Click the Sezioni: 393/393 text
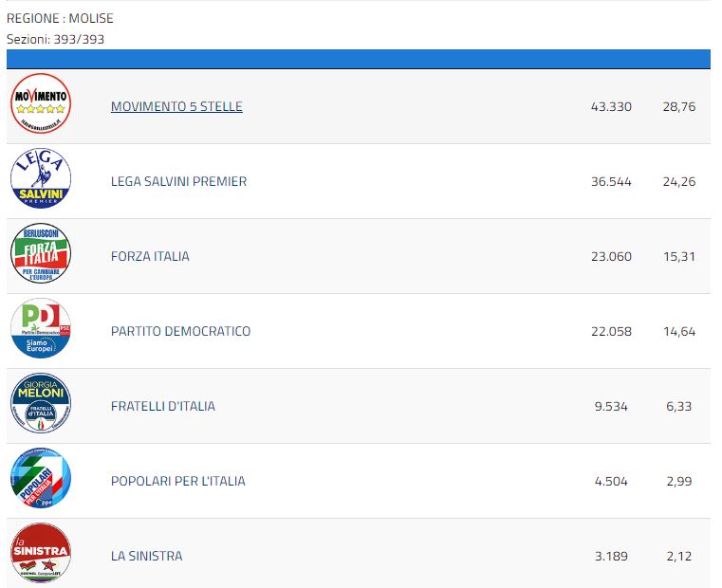This screenshot has width=722, height=588. coord(55,39)
